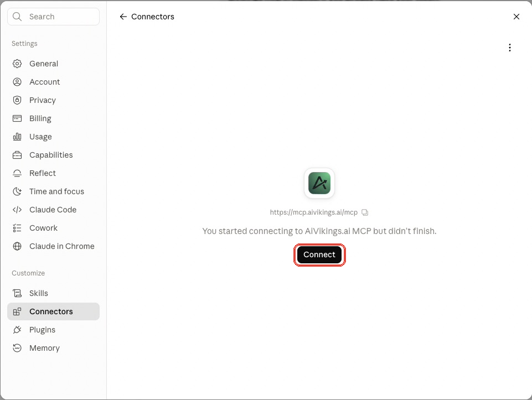Go to Claude Code settings
Screen dimensions: 532x400
pos(53,210)
